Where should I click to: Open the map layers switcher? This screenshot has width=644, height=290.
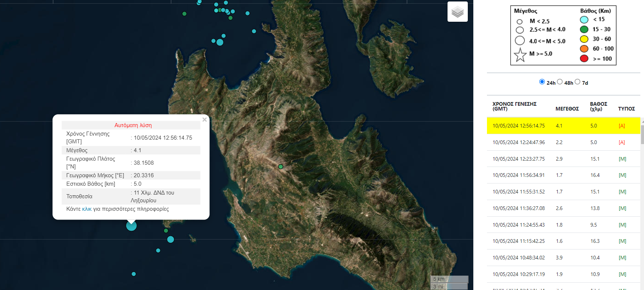tap(457, 12)
